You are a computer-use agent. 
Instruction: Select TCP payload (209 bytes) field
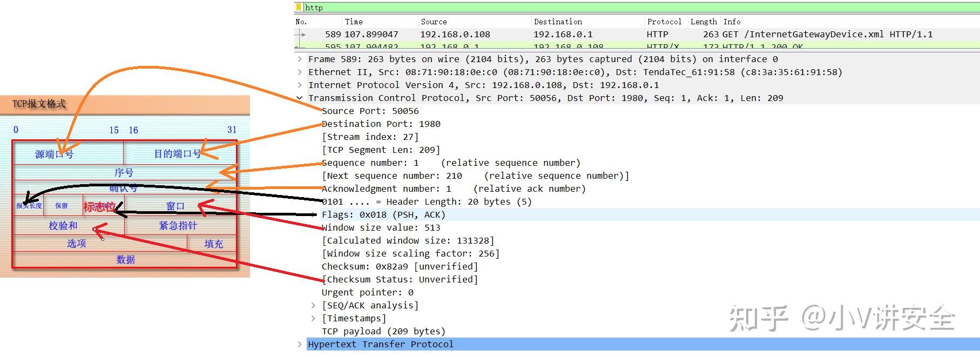coord(384,331)
